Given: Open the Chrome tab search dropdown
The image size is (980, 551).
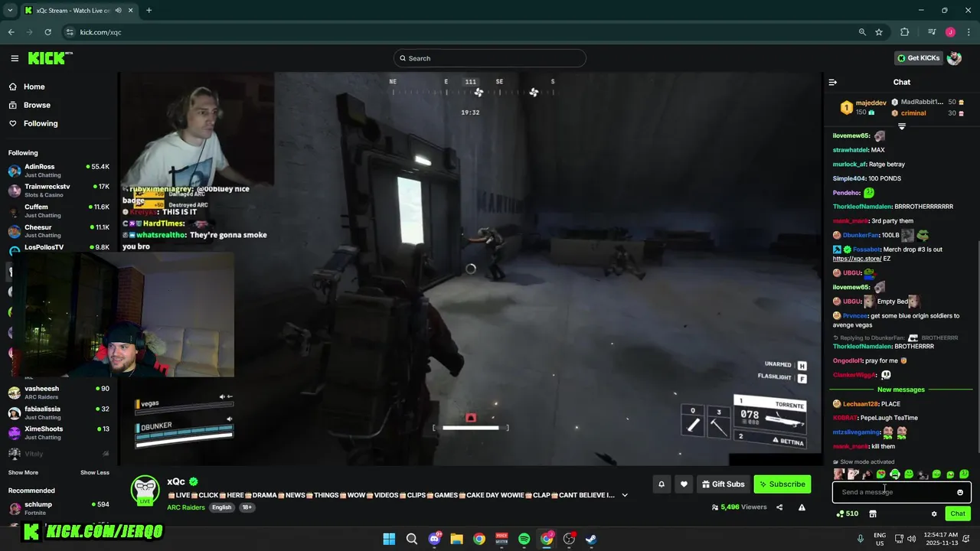Looking at the screenshot, I should [x=10, y=10].
